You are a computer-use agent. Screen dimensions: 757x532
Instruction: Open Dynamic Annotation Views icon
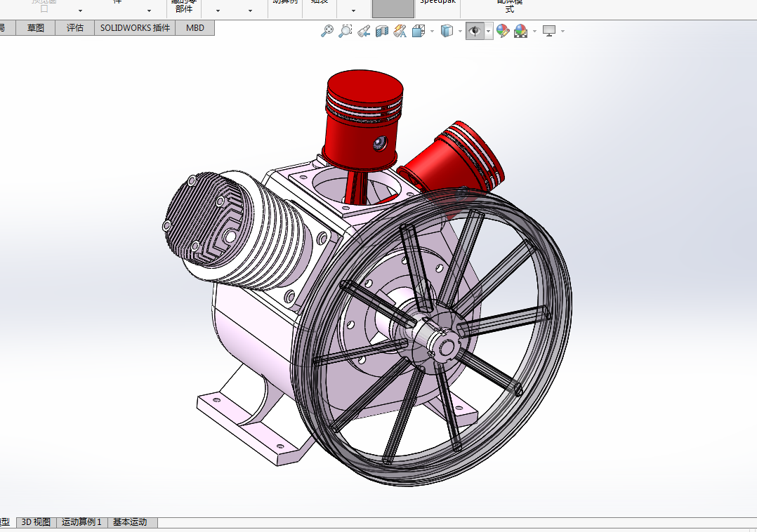tap(400, 32)
